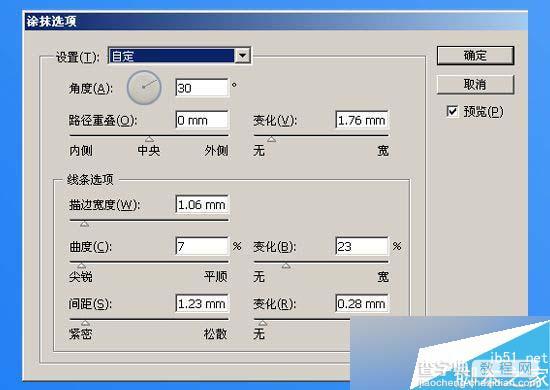Viewport: 550px width, 390px height.
Task: Click the 描边宽度 stroke width slider thumb
Action: point(84,224)
